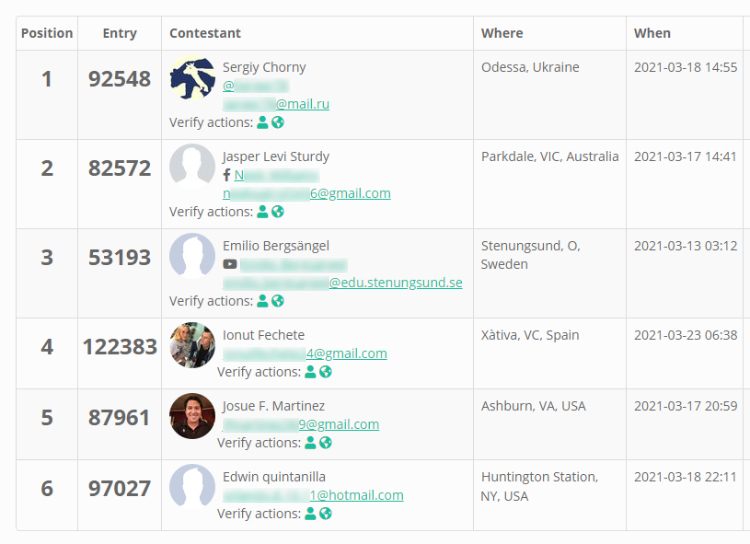750x544 pixels.
Task: Click the globe verify icon for Emilio Bergsängel
Action: point(278,301)
